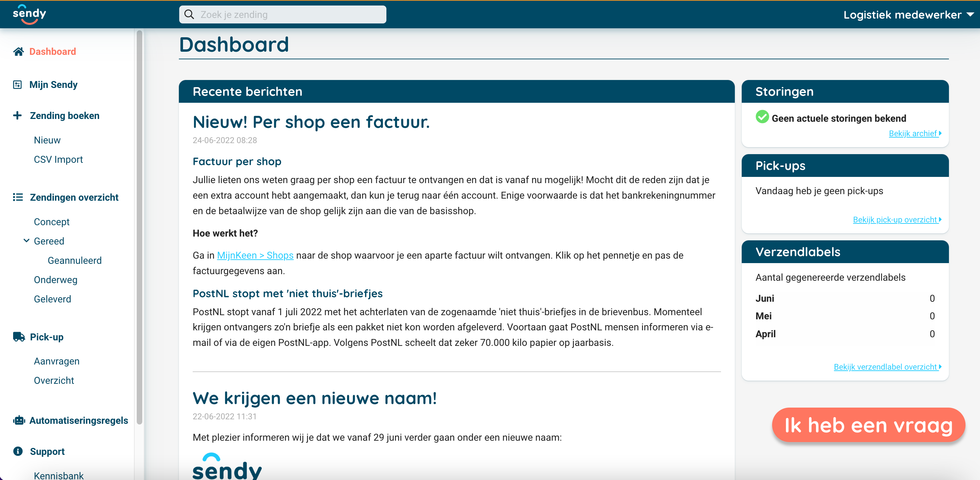This screenshot has width=980, height=480.
Task: Click the Dashboard home icon
Action: (x=18, y=51)
